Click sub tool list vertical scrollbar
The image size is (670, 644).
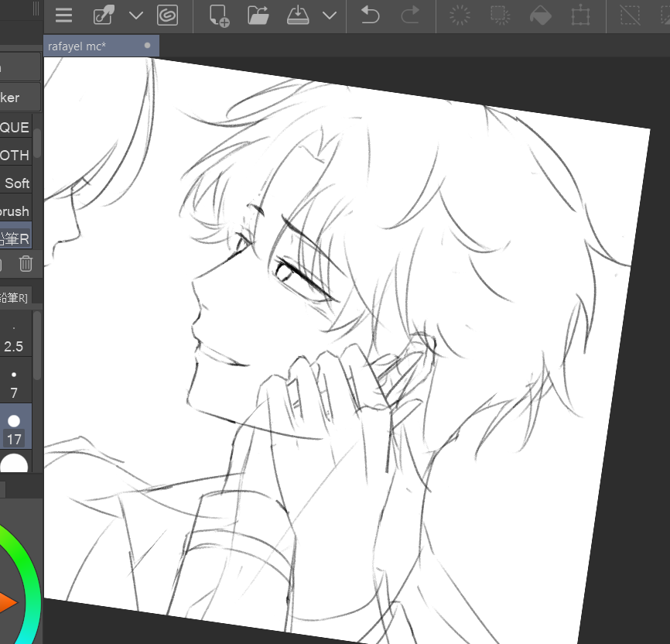point(38,144)
